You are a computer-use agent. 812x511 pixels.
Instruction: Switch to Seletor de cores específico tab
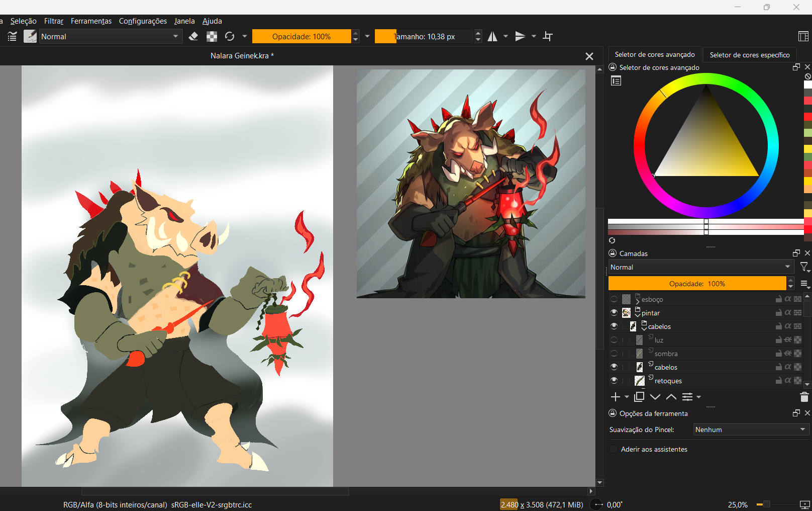tap(750, 55)
